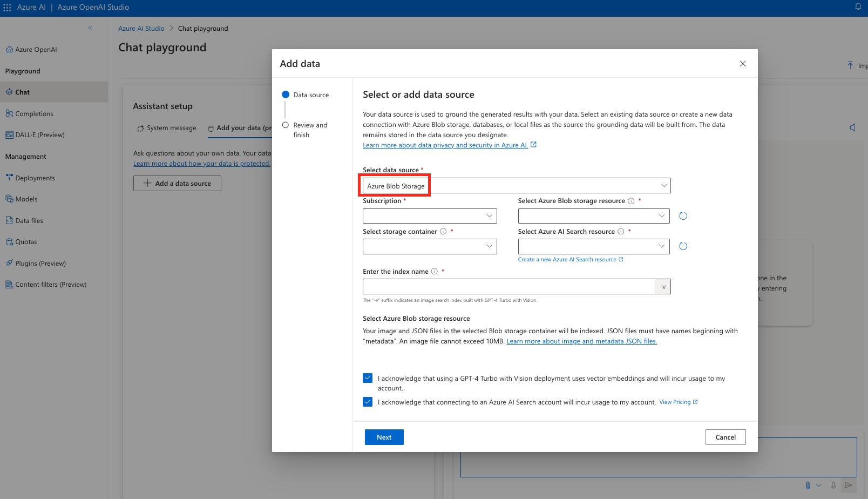Click the Content filters (Preview) icon
Screen dimensions: 868x499
(x=9, y=285)
